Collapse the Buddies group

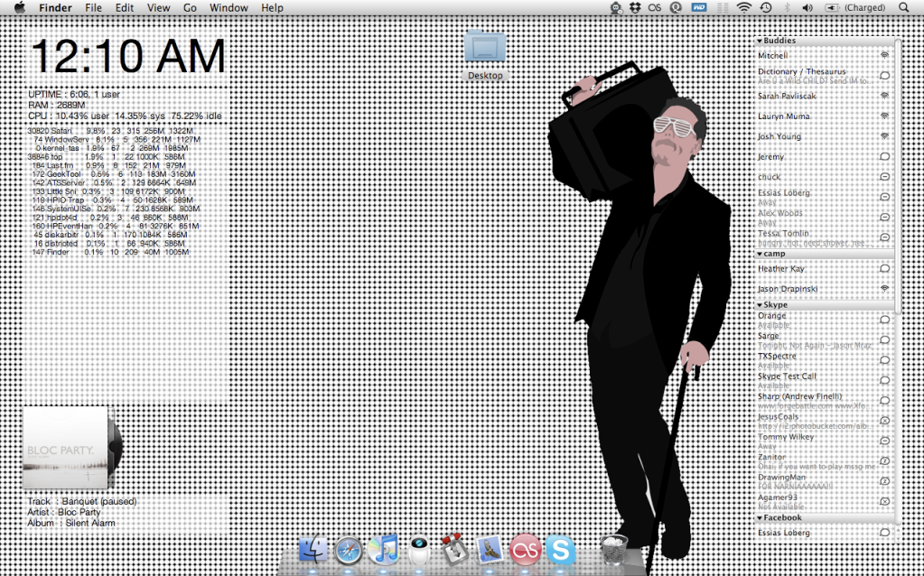click(x=760, y=41)
